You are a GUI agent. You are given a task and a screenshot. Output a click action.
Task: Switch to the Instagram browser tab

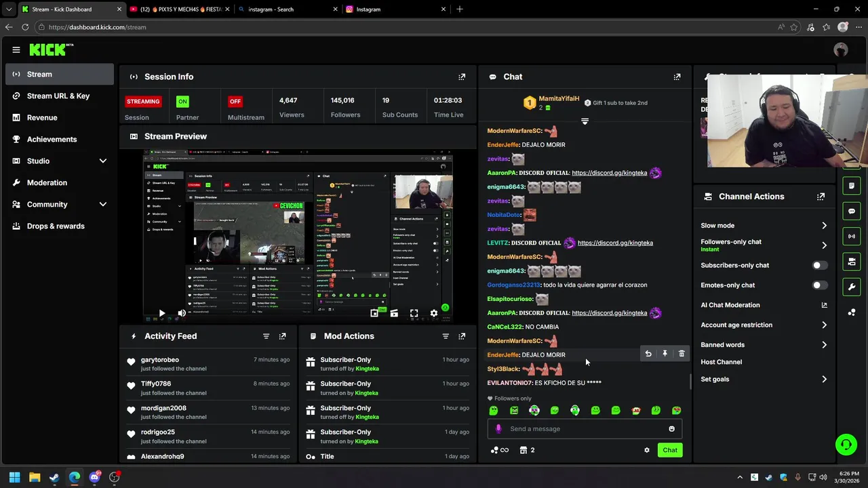pos(396,9)
